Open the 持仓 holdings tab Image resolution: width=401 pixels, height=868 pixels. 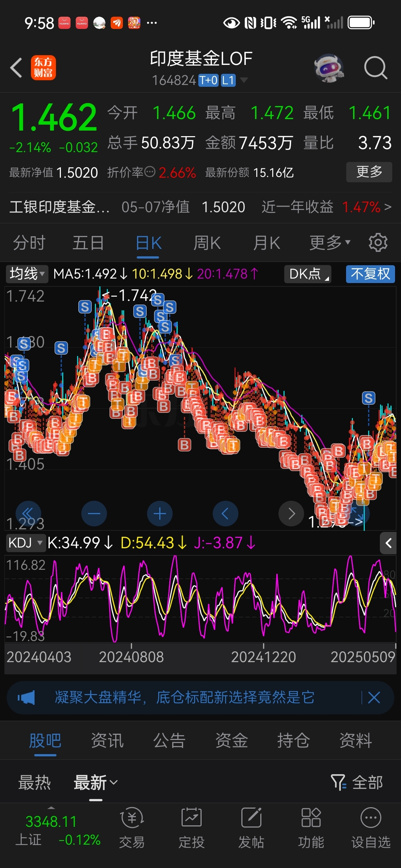pyautogui.click(x=294, y=741)
